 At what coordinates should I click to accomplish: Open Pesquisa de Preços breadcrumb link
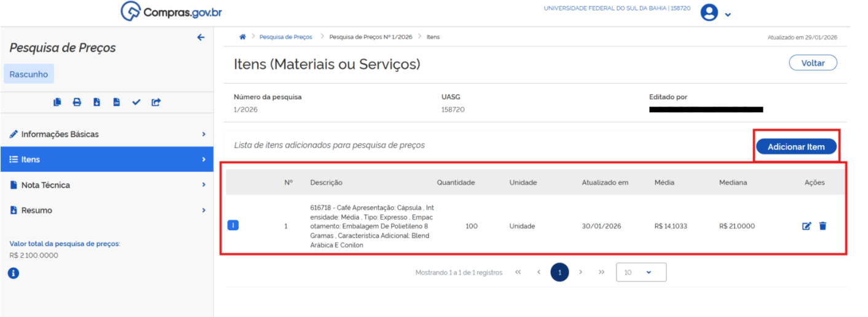pyautogui.click(x=285, y=37)
